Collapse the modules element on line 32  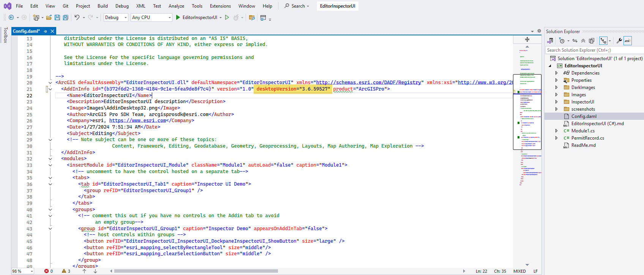click(x=50, y=159)
